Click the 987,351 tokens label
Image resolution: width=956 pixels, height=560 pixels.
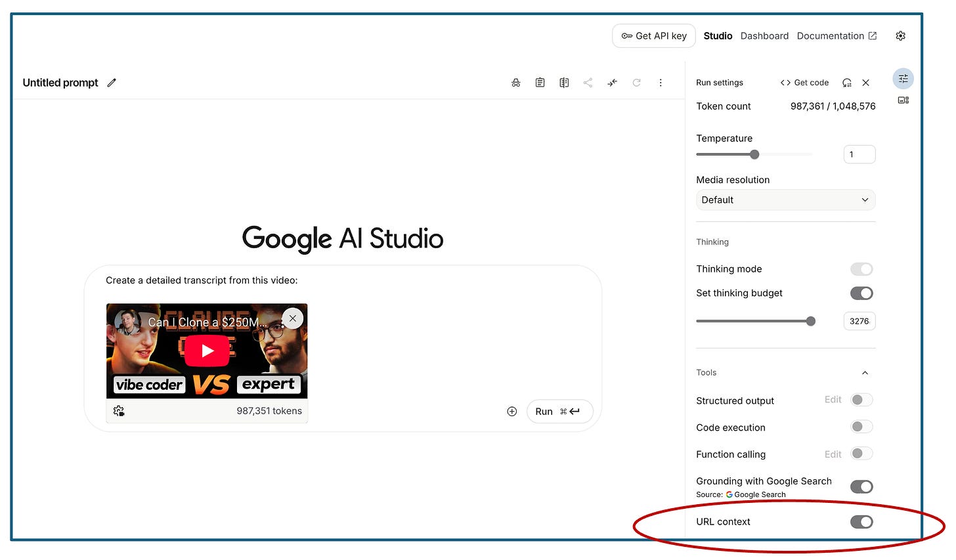pyautogui.click(x=269, y=411)
